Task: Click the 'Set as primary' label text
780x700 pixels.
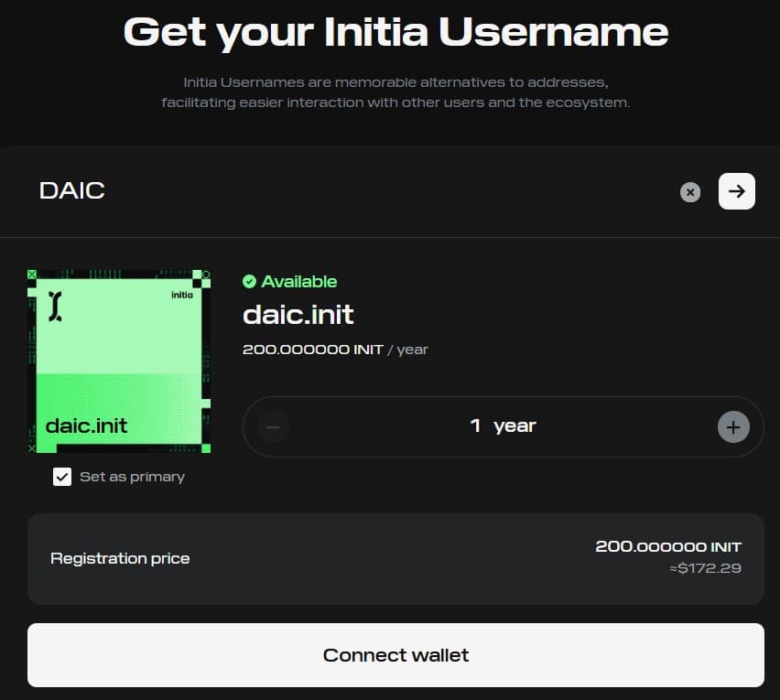Action: (x=132, y=477)
